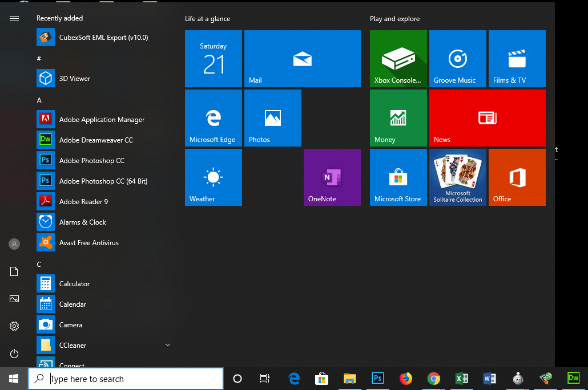Open File Explorer from taskbar
The height and width of the screenshot is (390, 588).
click(349, 379)
